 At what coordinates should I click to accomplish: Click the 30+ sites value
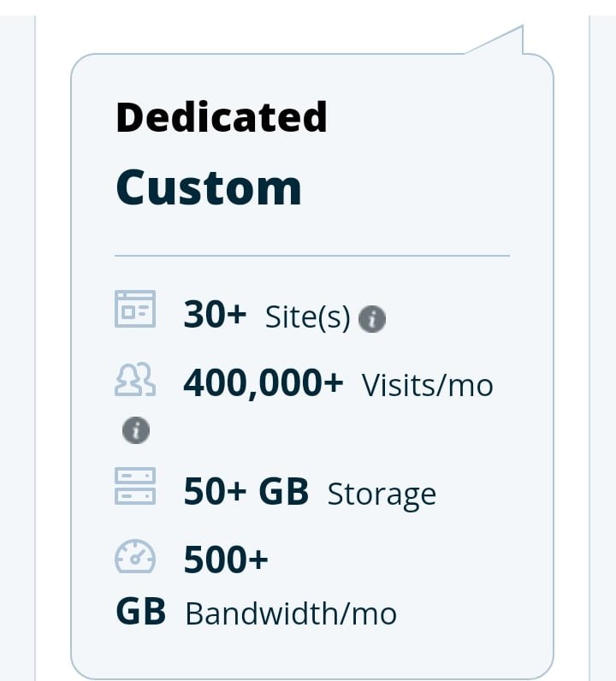[215, 316]
